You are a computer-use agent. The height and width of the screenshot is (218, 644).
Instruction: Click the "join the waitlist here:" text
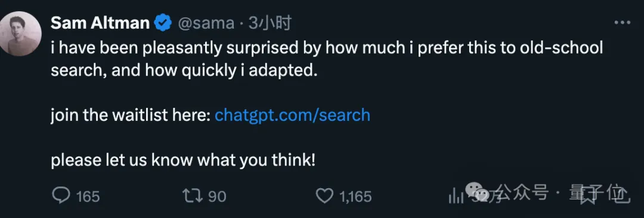(x=131, y=116)
